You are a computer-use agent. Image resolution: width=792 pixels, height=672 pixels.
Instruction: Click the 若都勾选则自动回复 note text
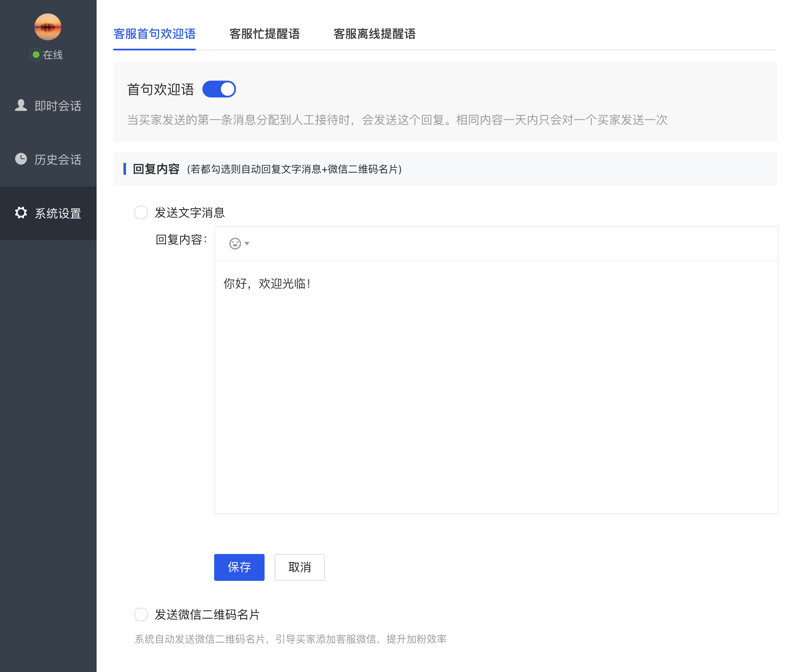[294, 169]
